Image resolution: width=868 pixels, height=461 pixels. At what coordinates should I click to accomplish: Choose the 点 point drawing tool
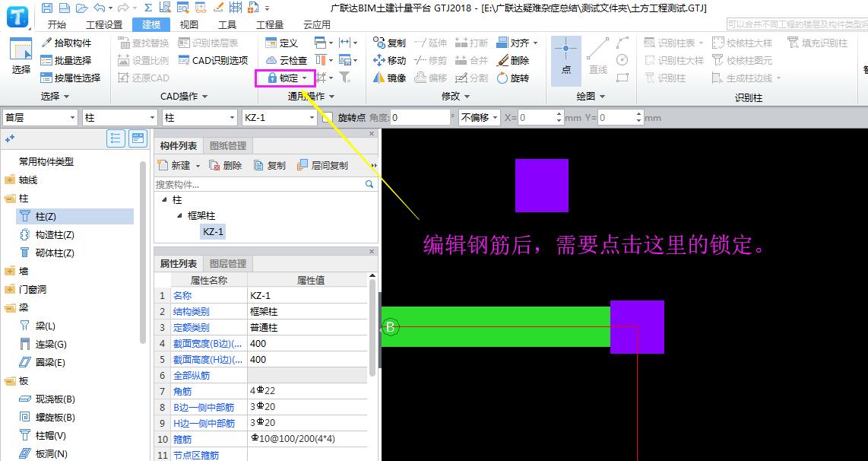click(x=565, y=60)
